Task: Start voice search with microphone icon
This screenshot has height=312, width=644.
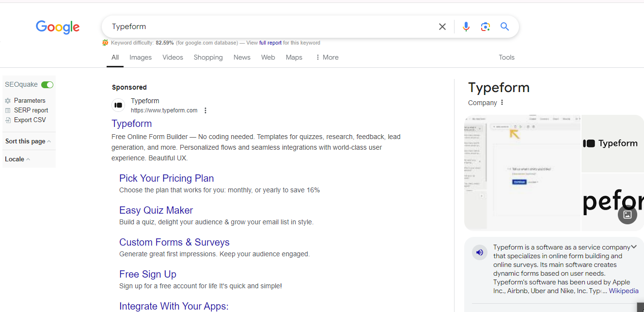Action: [x=466, y=27]
